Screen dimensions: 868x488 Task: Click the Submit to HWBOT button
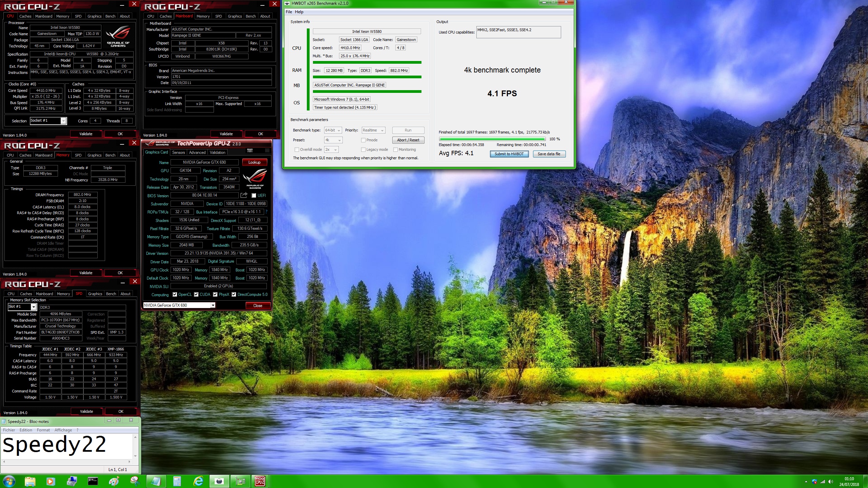(509, 154)
